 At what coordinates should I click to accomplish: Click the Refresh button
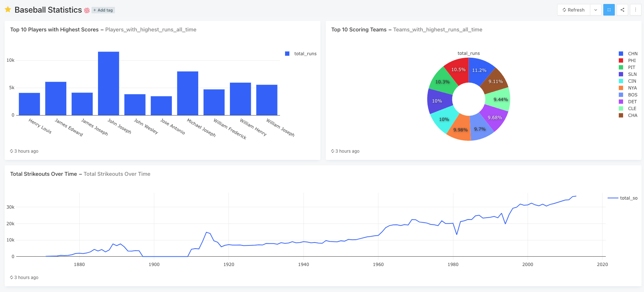[573, 10]
